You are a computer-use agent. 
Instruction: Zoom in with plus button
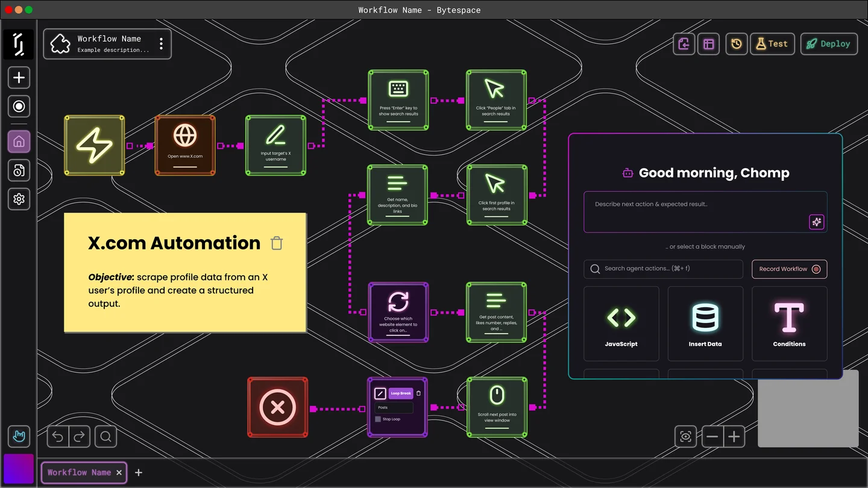click(734, 437)
